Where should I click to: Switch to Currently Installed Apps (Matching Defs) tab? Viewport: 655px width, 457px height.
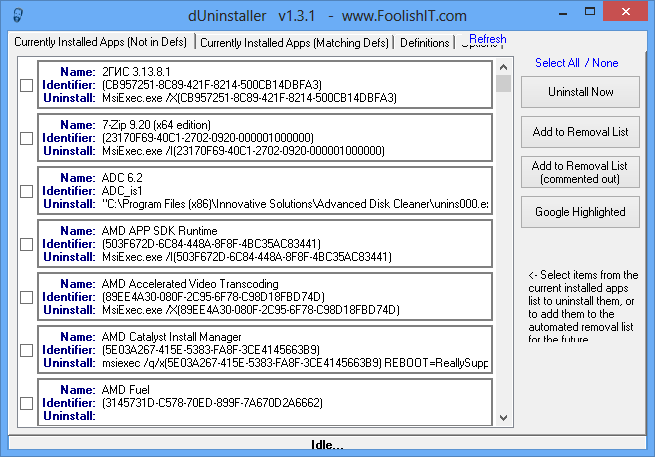(294, 43)
